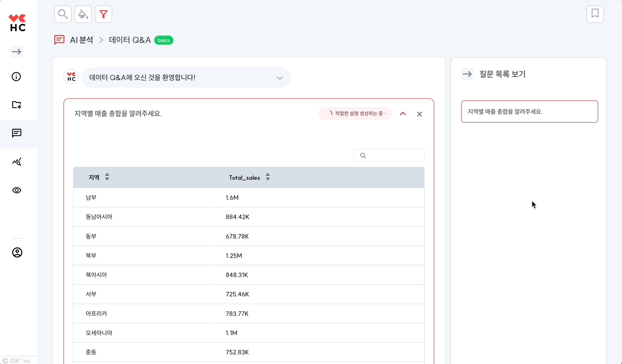Click the bookmark button at top right
This screenshot has height=364, width=622.
pyautogui.click(x=595, y=14)
